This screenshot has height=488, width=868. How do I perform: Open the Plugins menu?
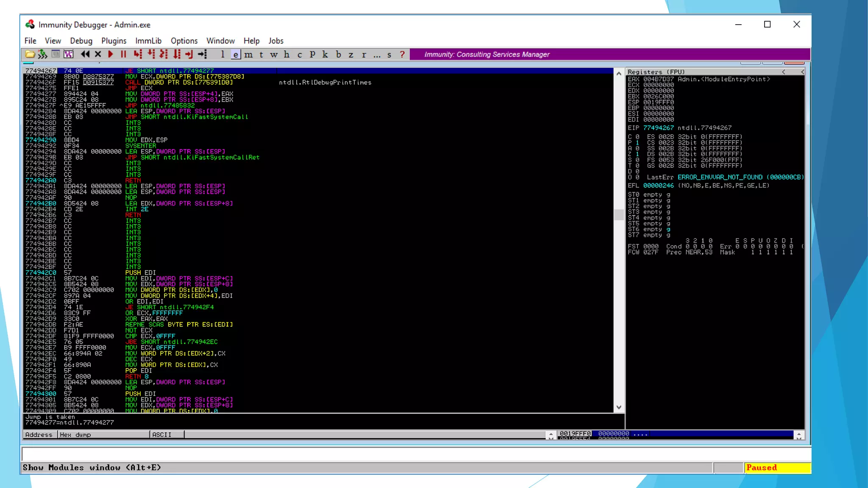[114, 41]
